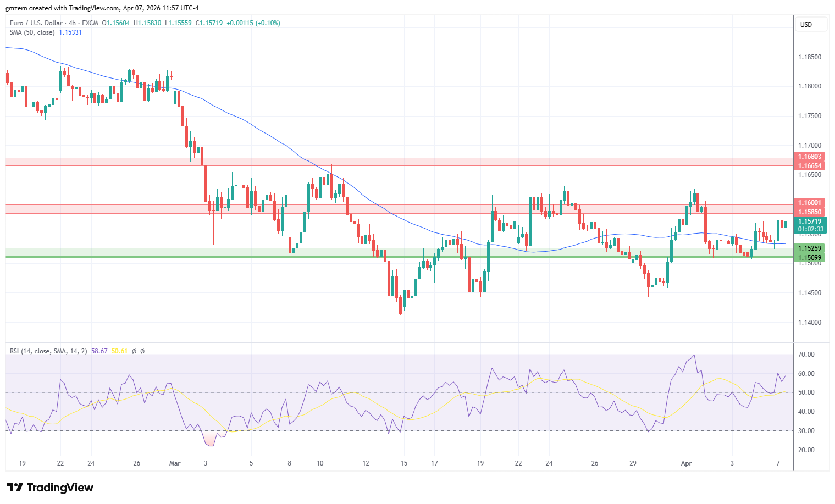
Task: Click the RSI 60.00 axis label
Action: click(806, 374)
